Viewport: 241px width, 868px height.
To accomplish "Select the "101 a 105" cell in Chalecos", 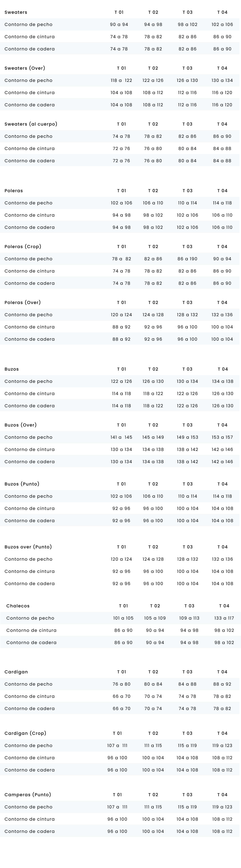I will pyautogui.click(x=123, y=618).
